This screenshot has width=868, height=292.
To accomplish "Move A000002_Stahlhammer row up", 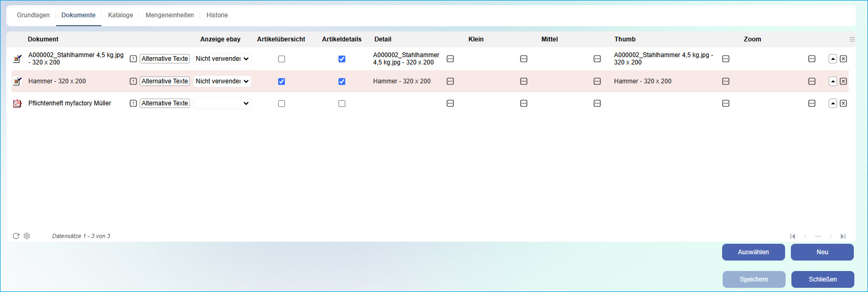I will (x=833, y=59).
